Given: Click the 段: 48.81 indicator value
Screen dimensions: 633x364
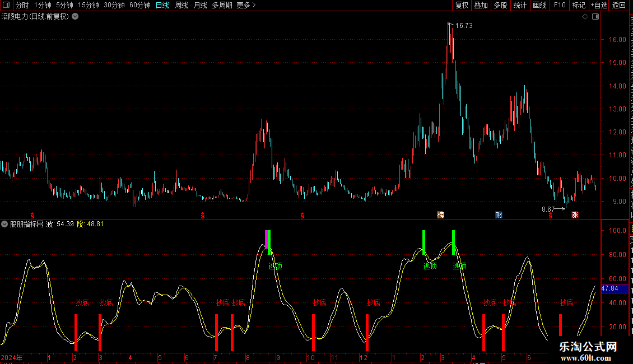Looking at the screenshot, I should 90,224.
